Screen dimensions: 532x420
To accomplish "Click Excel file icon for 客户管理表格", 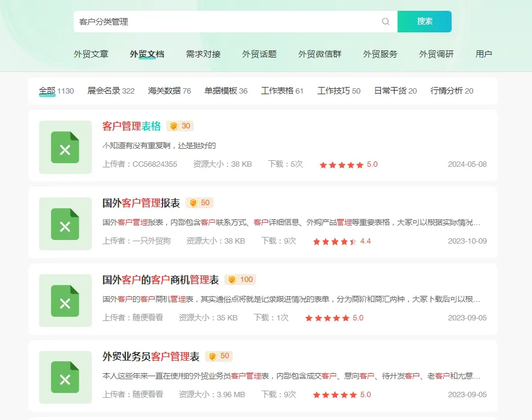I will pyautogui.click(x=65, y=148).
